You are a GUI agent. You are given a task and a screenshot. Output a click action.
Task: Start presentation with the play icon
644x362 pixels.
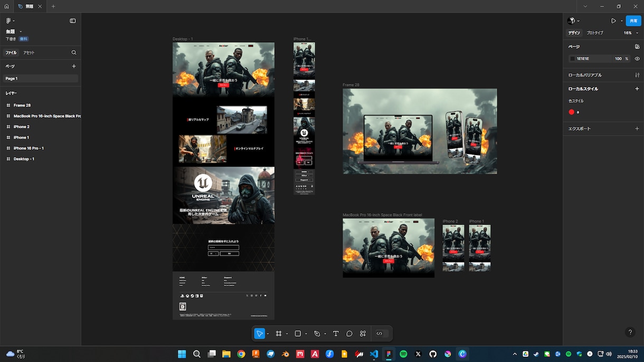pos(613,21)
